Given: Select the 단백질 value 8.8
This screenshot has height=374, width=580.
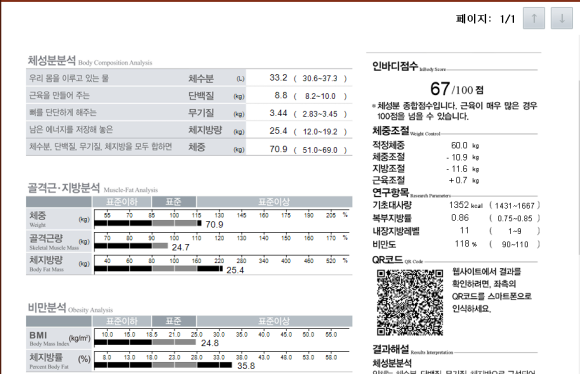Looking at the screenshot, I should [x=281, y=95].
